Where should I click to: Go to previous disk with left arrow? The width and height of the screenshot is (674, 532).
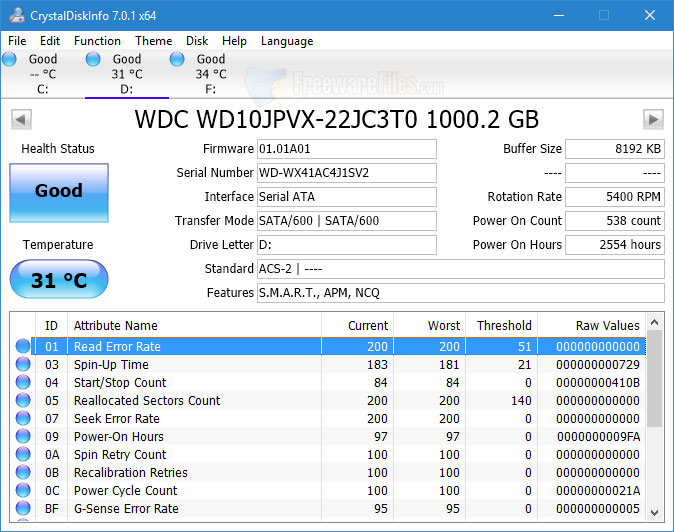[x=21, y=119]
